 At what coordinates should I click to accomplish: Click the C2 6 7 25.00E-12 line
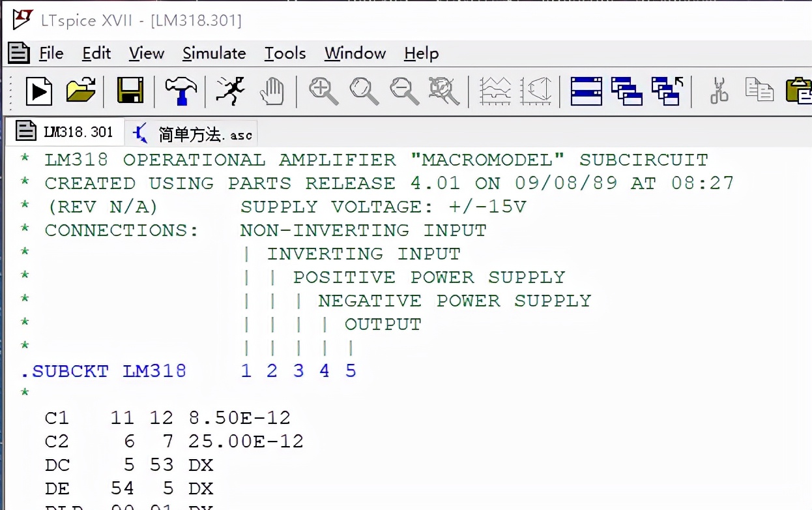click(174, 442)
